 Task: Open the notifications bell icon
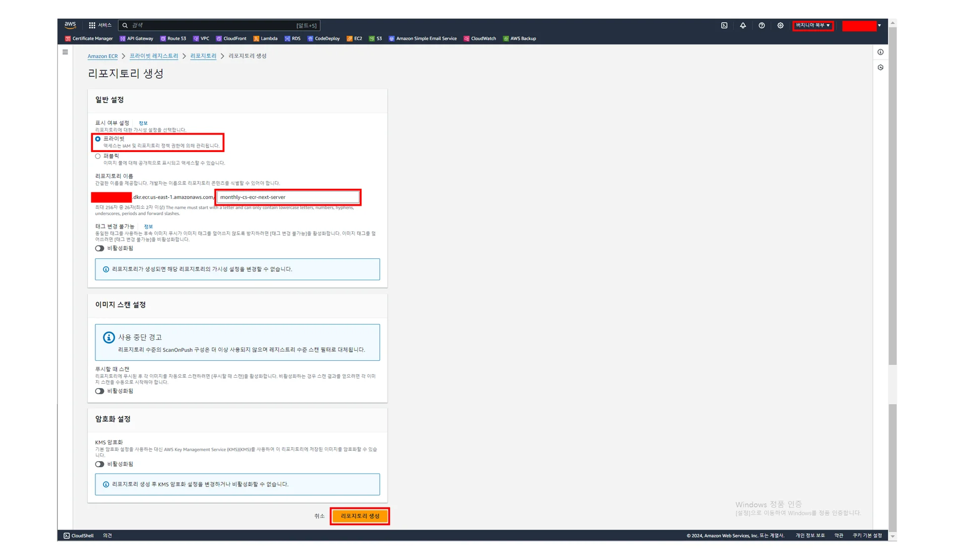(x=743, y=25)
